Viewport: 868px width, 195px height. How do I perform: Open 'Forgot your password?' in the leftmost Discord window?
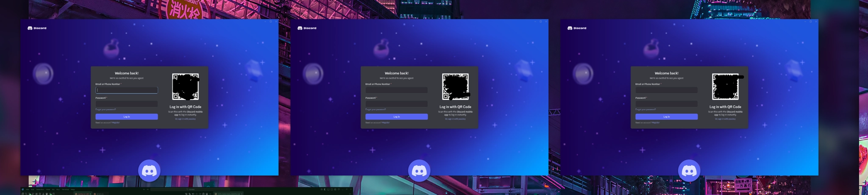pyautogui.click(x=106, y=109)
